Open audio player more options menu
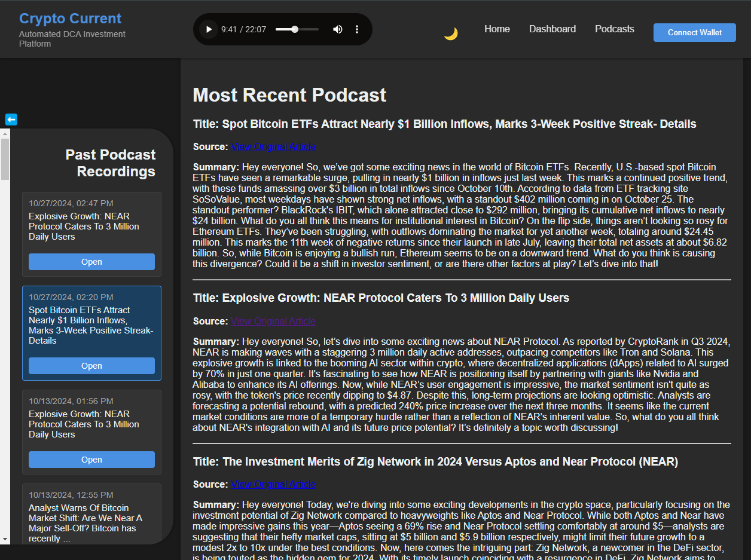The width and height of the screenshot is (751, 560). click(357, 29)
